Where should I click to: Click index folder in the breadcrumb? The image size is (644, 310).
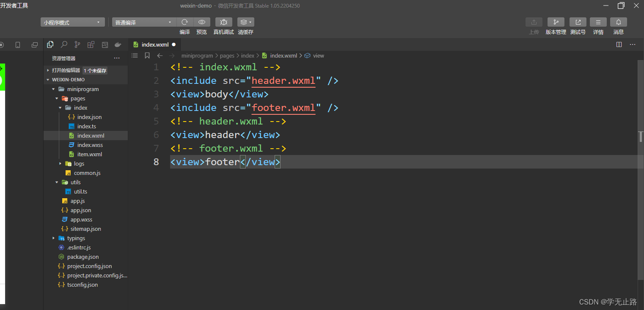248,55
